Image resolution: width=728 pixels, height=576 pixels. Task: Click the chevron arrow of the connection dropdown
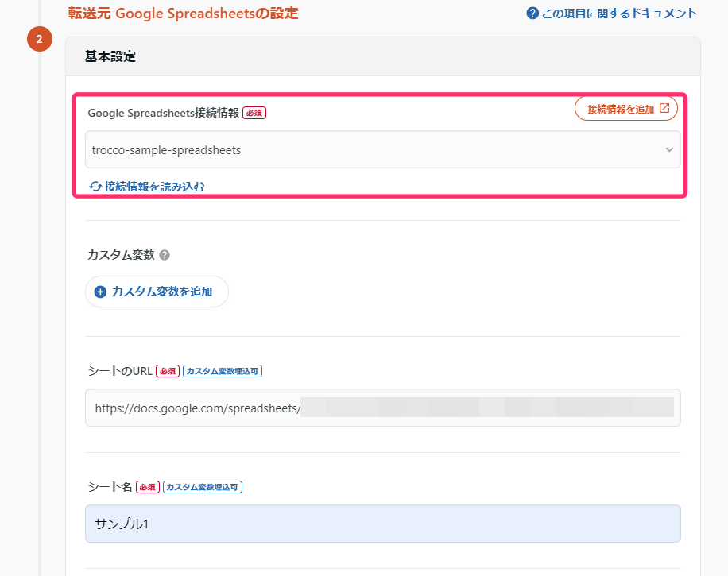pos(669,149)
